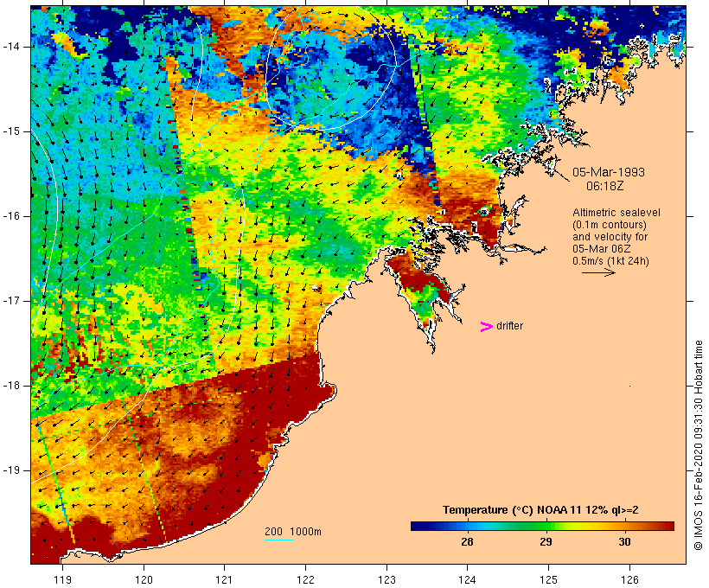Click the longitude label '126'
The image size is (709, 588).
pos(629,579)
